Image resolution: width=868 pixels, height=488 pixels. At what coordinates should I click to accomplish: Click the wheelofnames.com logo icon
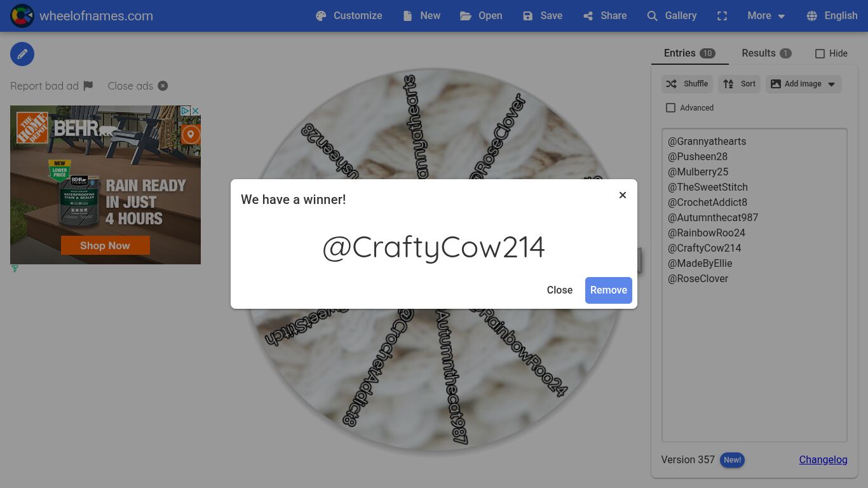click(22, 16)
